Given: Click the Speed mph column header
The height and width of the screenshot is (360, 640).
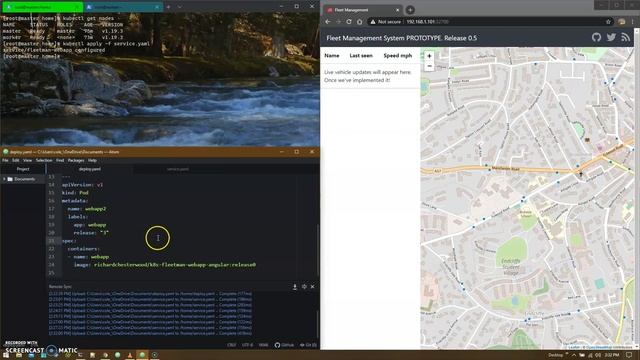Looking at the screenshot, I should pyautogui.click(x=398, y=56).
